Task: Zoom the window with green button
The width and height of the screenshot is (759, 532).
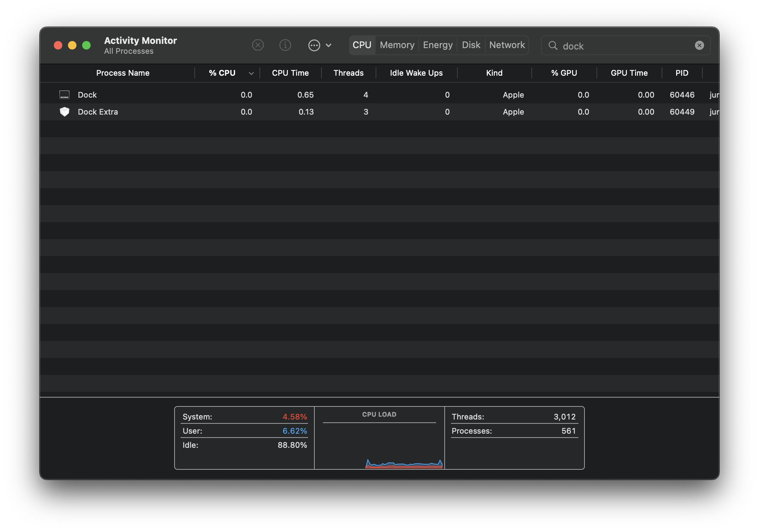Action: tap(86, 45)
